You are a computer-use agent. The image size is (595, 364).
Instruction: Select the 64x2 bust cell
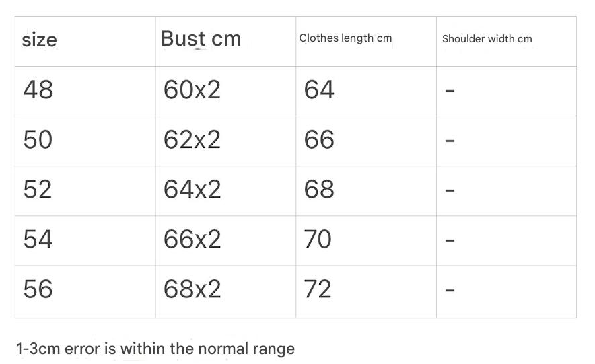coord(192,189)
